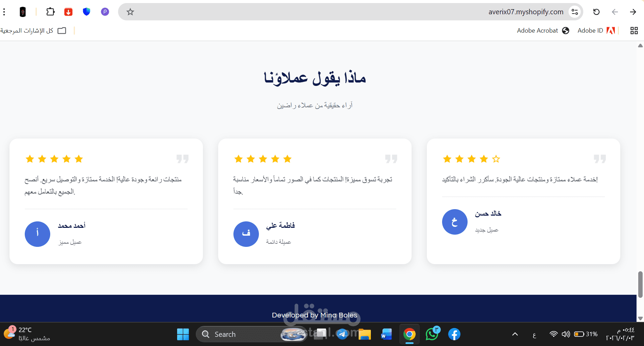Open the Windows Start menu
644x346 pixels.
click(183, 334)
